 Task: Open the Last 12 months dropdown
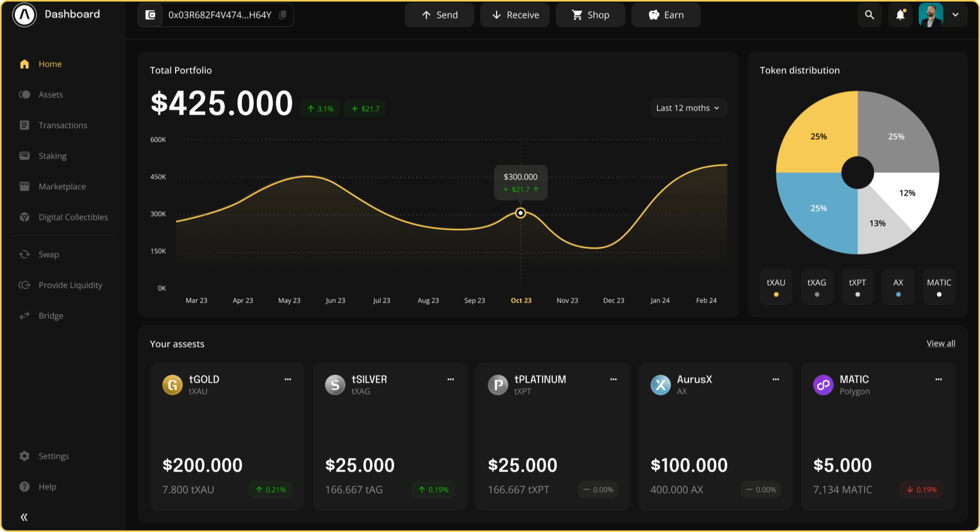[x=688, y=108]
